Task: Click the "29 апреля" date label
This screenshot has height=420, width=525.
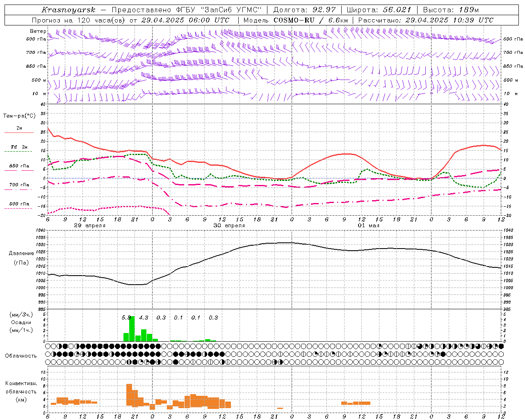Action: point(89,226)
